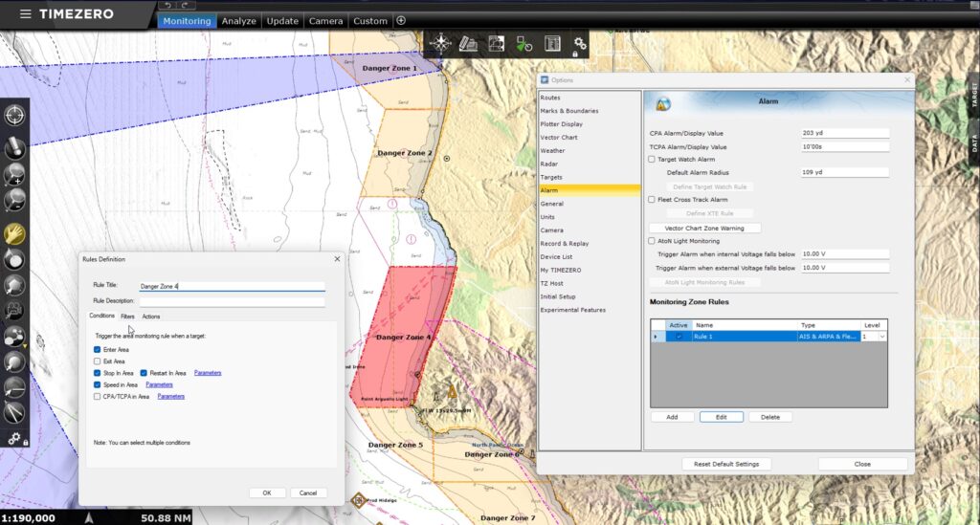Viewport: 980px width, 525px height.
Task: Click the ruler and boat toolbar icon
Action: coord(468,44)
